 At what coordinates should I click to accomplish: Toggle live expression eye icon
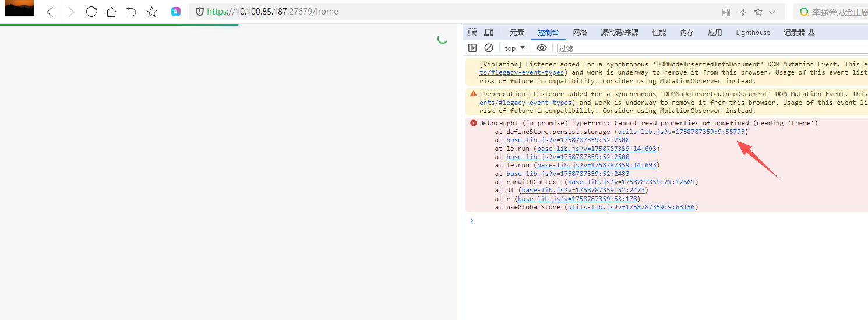tap(542, 48)
